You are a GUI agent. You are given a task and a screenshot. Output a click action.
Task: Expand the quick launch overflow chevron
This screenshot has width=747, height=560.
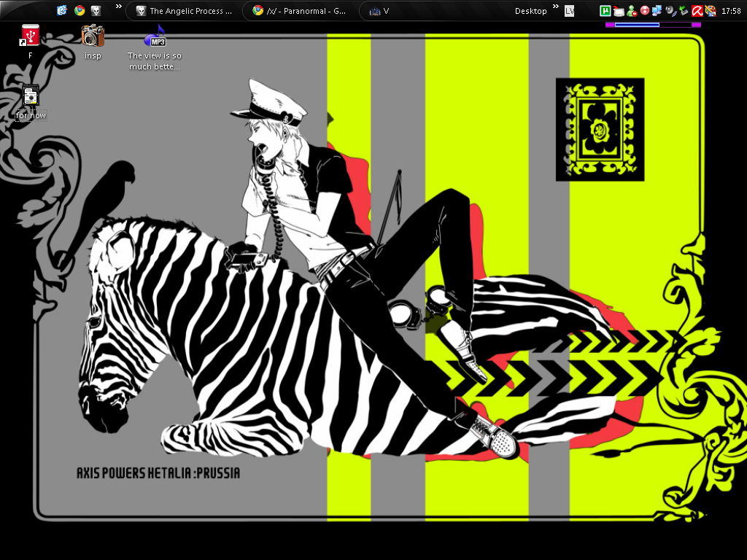[x=119, y=7]
